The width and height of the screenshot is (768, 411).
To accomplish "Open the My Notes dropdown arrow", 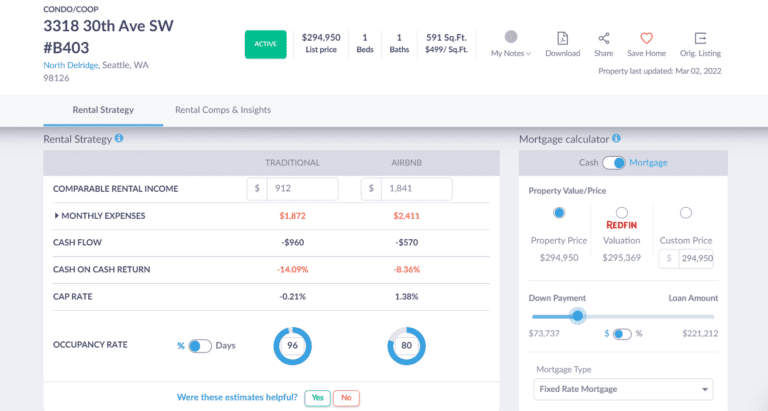I will point(528,54).
